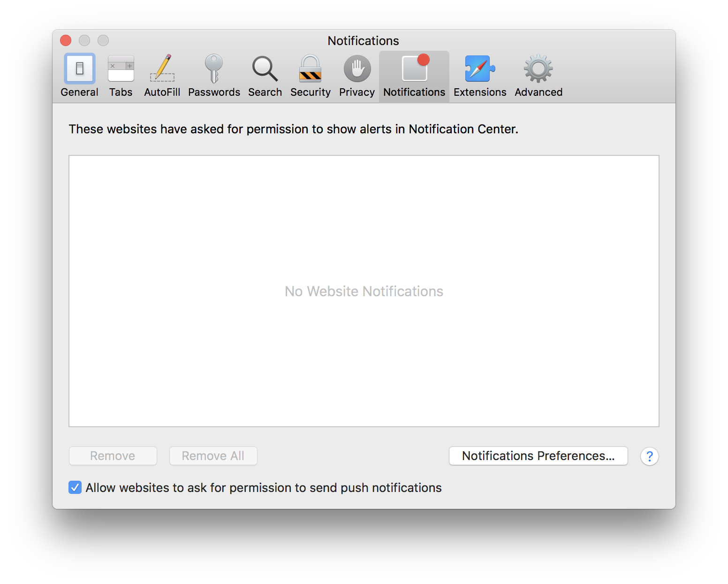Image resolution: width=728 pixels, height=584 pixels.
Task: Select the Notifications preferences pane icon
Action: (x=414, y=76)
